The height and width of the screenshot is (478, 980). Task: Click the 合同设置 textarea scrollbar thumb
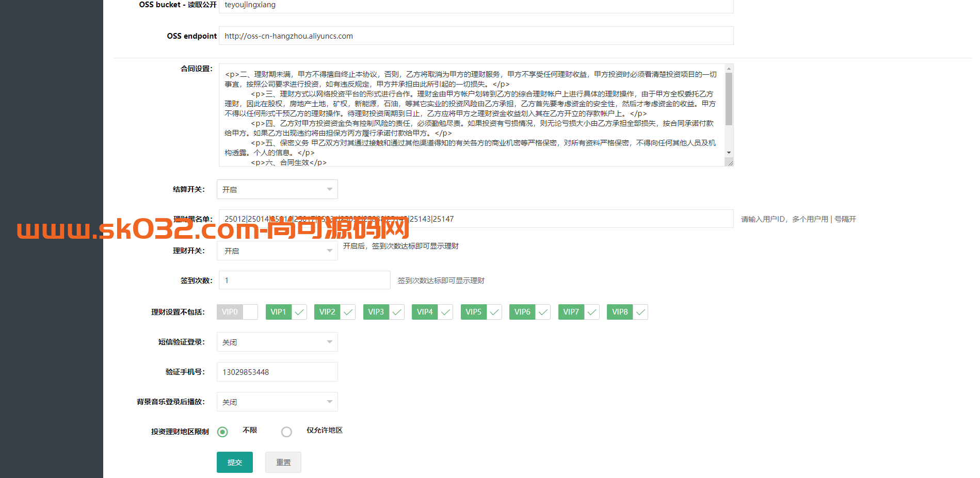coord(729,99)
